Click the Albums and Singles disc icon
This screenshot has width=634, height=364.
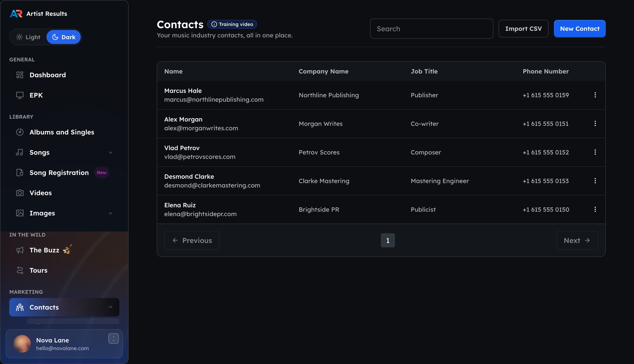click(20, 132)
